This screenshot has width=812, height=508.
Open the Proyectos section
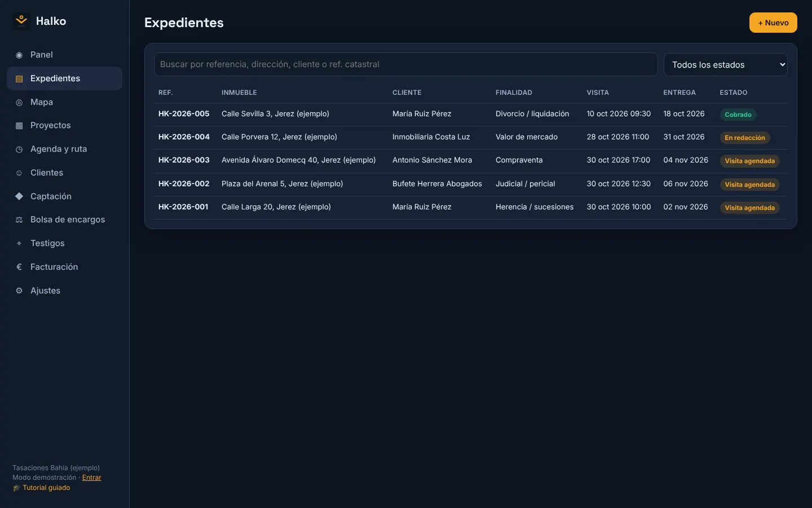click(64, 125)
